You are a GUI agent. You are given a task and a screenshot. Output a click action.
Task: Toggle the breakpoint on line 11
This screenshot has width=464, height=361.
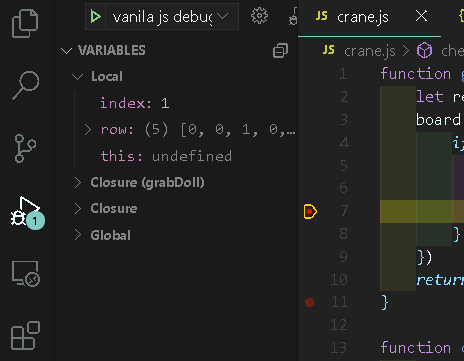(x=309, y=302)
